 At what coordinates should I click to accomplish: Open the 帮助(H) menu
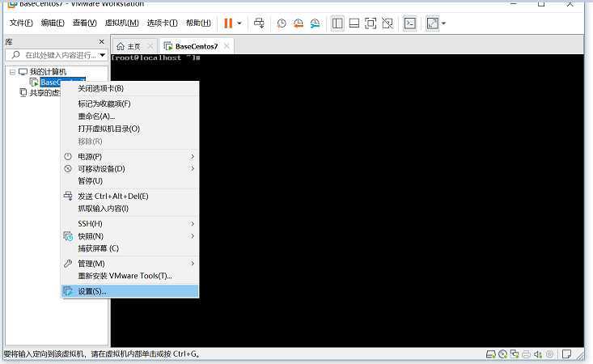198,23
